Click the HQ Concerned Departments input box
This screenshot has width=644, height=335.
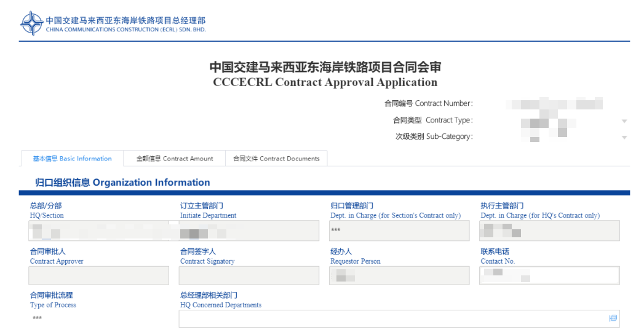point(399,318)
